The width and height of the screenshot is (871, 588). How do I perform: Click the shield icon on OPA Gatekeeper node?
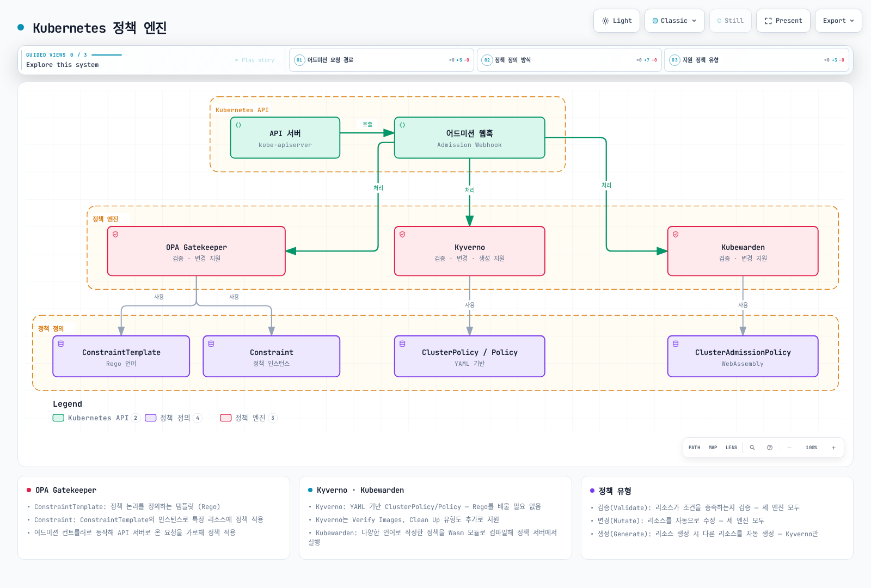tap(115, 235)
